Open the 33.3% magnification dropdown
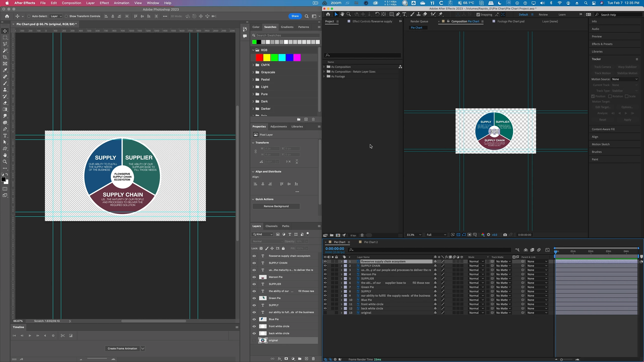Image resolution: width=644 pixels, height=362 pixels. click(x=414, y=235)
